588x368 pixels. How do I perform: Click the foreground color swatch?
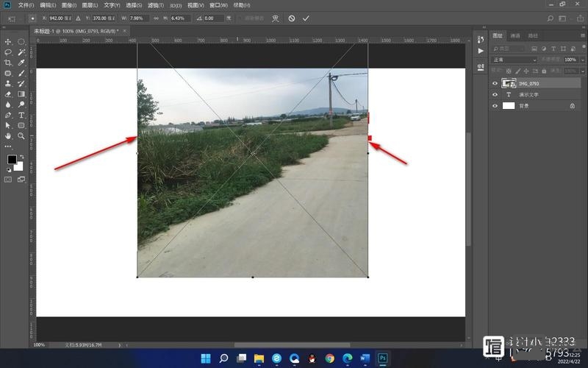[12, 160]
